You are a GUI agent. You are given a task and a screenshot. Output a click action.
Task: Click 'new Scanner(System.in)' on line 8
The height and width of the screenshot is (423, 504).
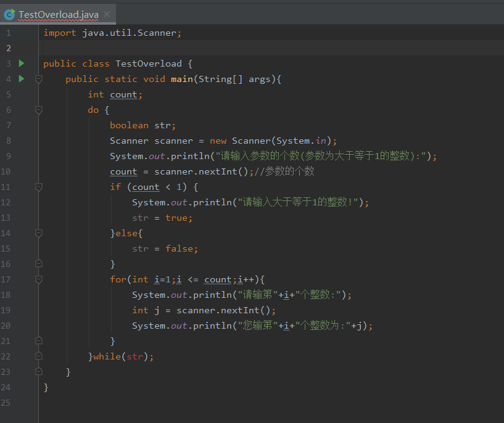(x=270, y=141)
